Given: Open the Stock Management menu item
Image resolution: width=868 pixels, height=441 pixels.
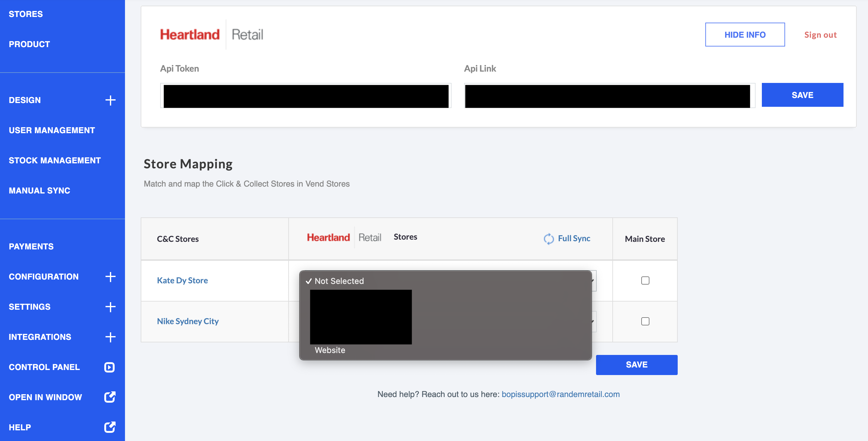Looking at the screenshot, I should tap(55, 161).
